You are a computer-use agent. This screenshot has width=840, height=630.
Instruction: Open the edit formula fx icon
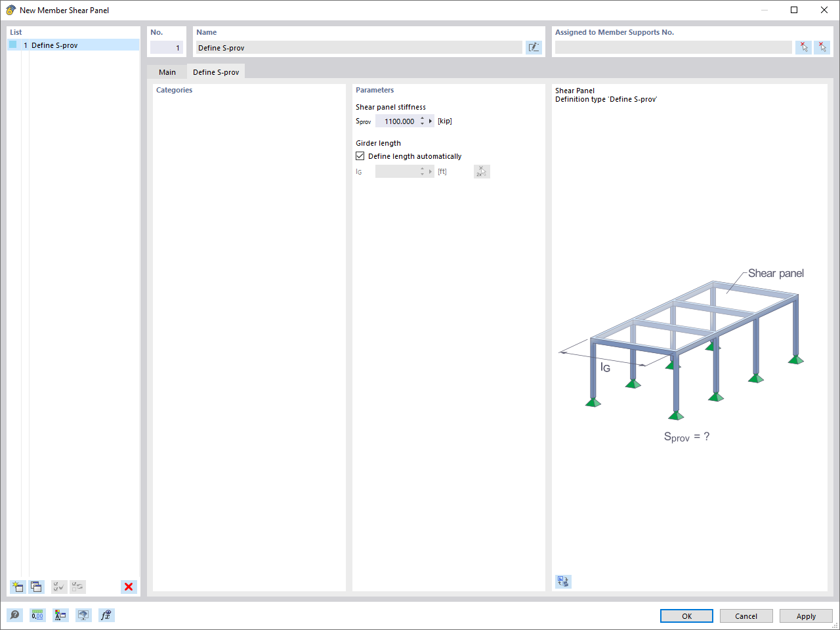tap(106, 615)
